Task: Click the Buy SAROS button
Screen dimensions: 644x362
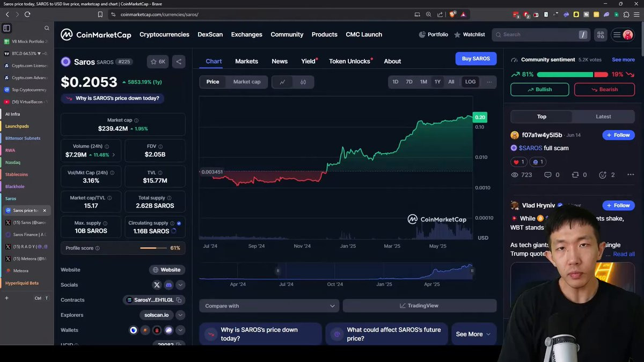Action: pos(476,58)
